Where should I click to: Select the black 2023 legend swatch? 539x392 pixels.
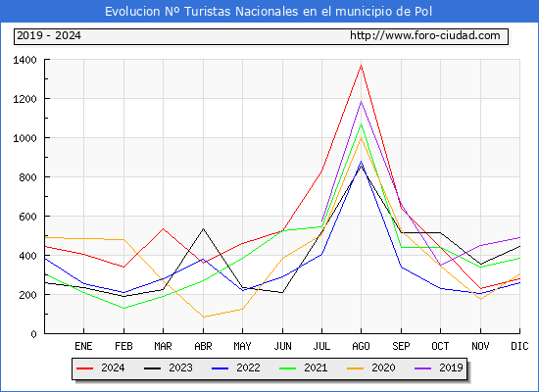point(152,368)
